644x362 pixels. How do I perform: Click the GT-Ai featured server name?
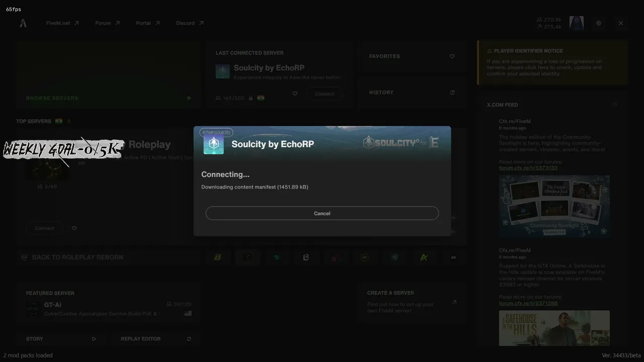tap(53, 305)
